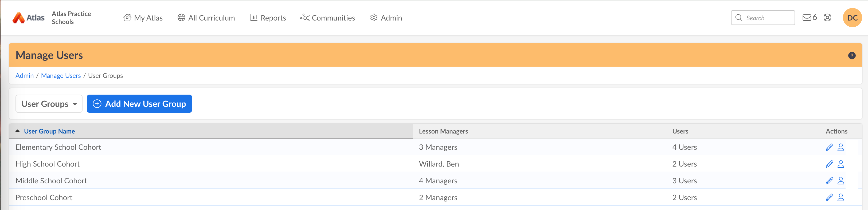Click the User Groups breadcrumb text
This screenshot has width=868, height=210.
[105, 76]
